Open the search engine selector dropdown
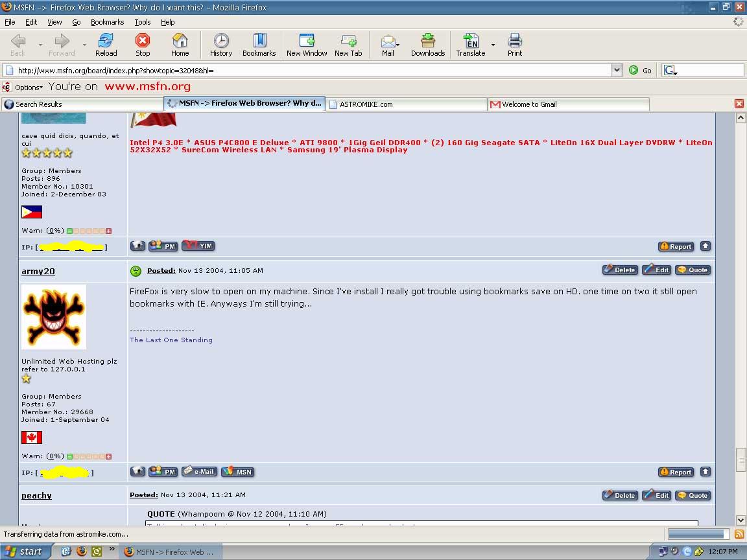The width and height of the screenshot is (747, 560). pos(670,71)
